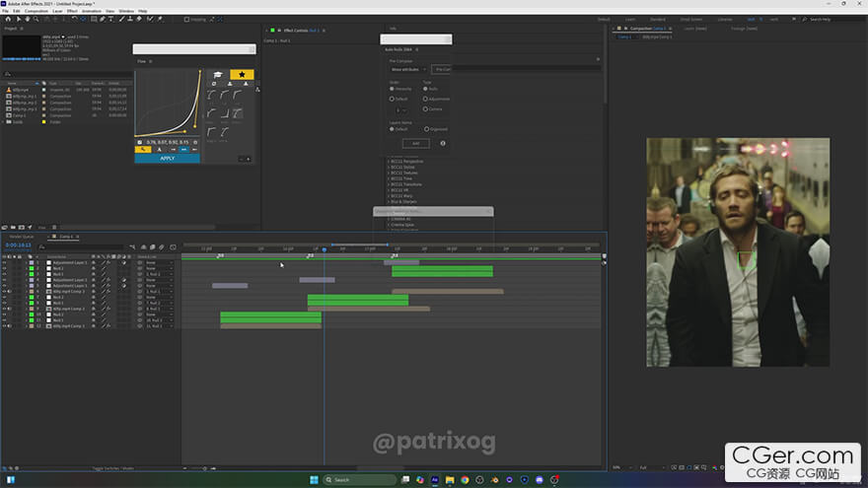The image size is (868, 488).
Task: Select the Camera type radio button
Action: (x=426, y=109)
